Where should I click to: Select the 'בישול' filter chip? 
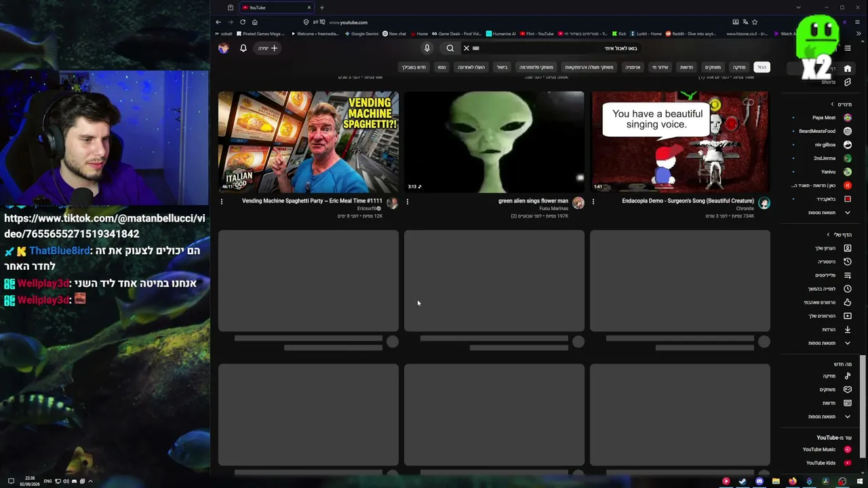(502, 67)
